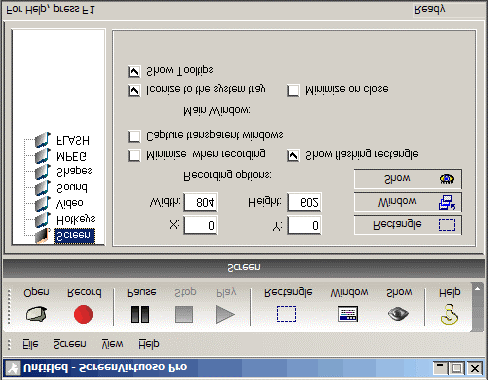
Task: Click the folder icon beside Video
Action: (x=43, y=204)
